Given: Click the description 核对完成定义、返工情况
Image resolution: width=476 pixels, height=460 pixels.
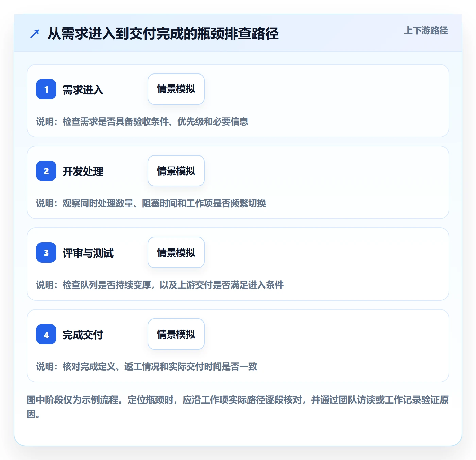Looking at the screenshot, I should 111,366.
